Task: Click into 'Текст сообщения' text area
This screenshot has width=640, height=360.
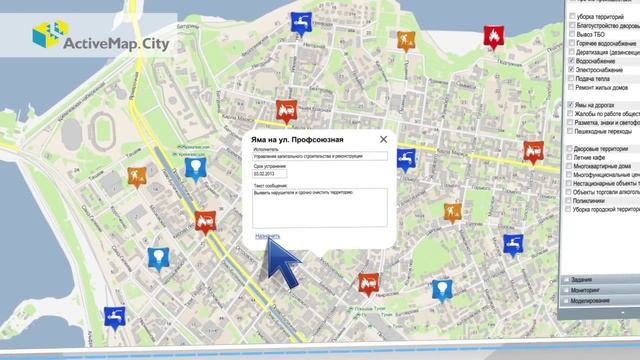Action: 320,208
